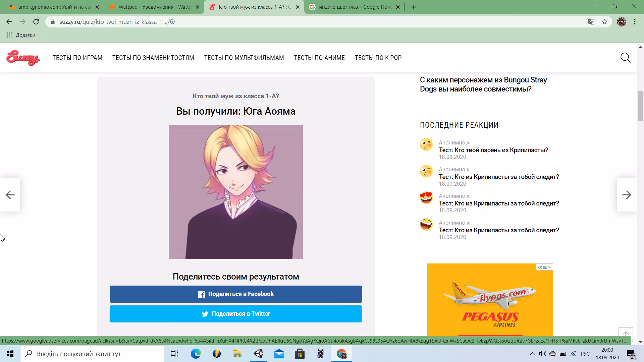Open ТЕСТЫ ПО ЗНАМЕНИТОСТЯМ menu
644x362 pixels.
(153, 58)
